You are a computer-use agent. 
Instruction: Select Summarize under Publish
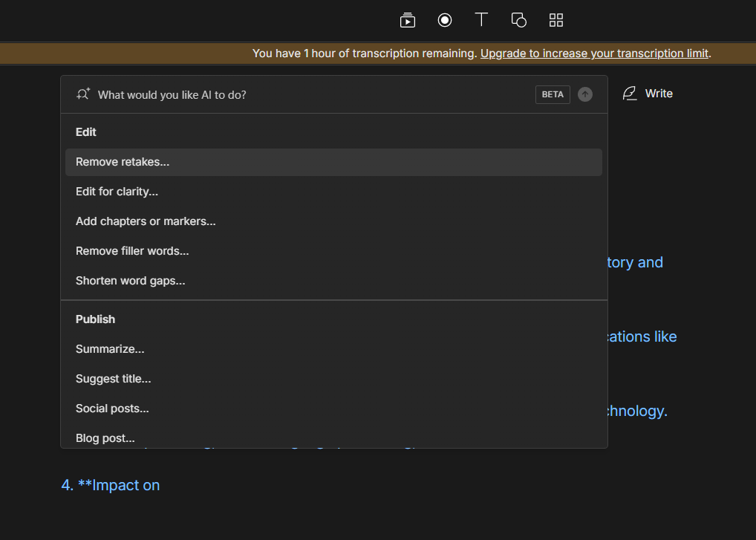[x=110, y=349]
